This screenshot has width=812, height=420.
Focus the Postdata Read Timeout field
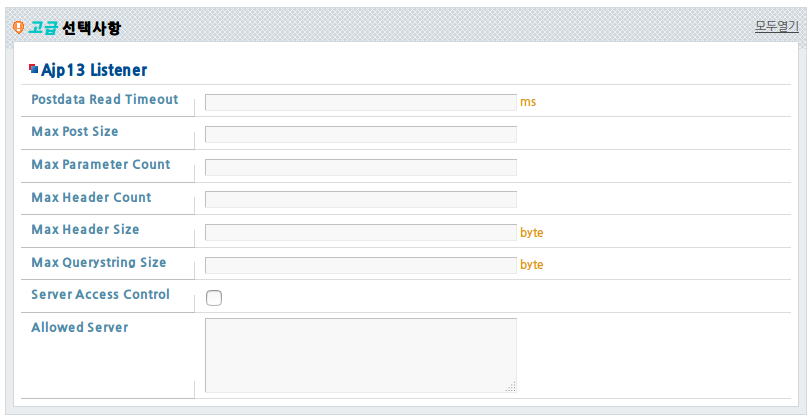click(x=361, y=102)
